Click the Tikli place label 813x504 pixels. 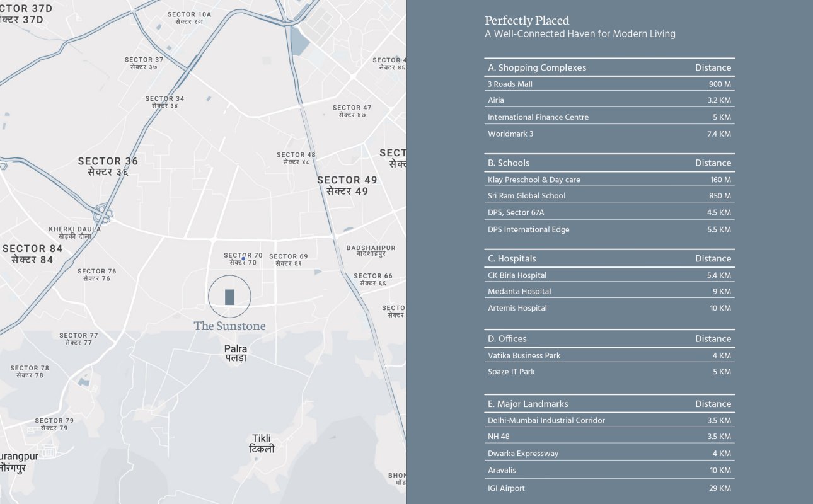(263, 443)
